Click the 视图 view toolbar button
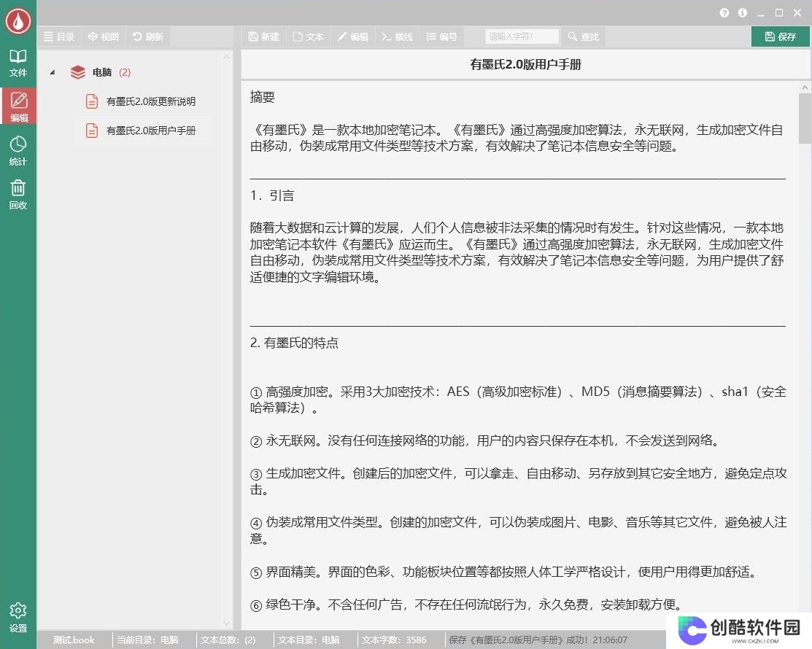Screen dimensions: 812x649 pyautogui.click(x=104, y=36)
